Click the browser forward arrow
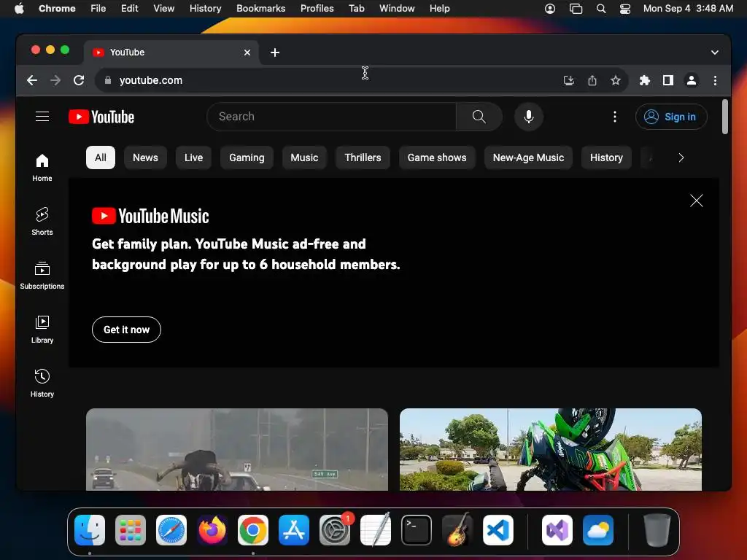 coord(55,80)
